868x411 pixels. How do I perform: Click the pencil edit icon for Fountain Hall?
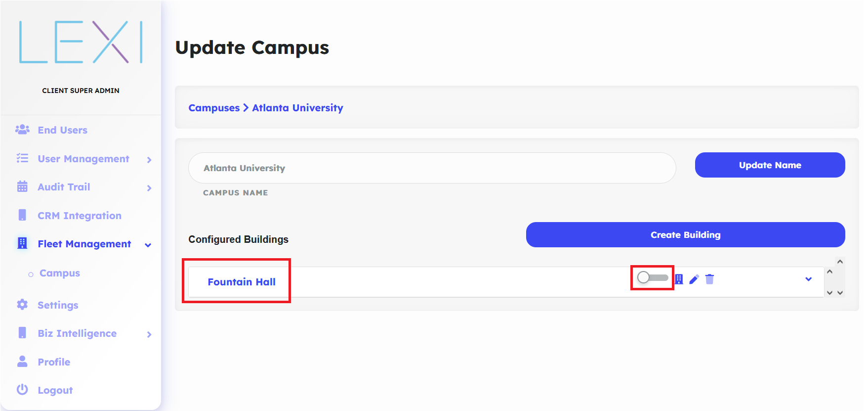click(694, 279)
